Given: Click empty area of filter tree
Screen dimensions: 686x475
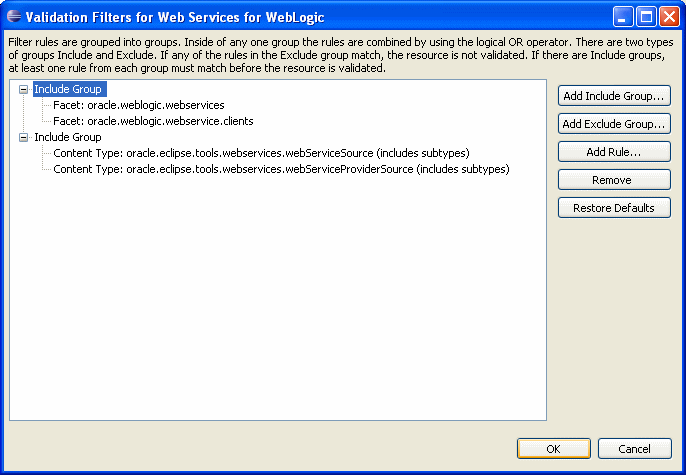Looking at the screenshot, I should click(x=278, y=297).
